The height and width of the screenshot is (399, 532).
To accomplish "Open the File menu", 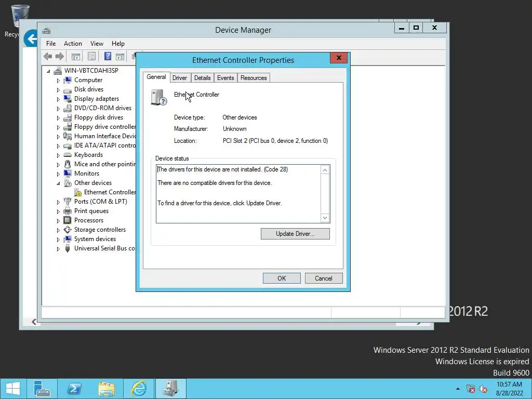I will click(51, 44).
